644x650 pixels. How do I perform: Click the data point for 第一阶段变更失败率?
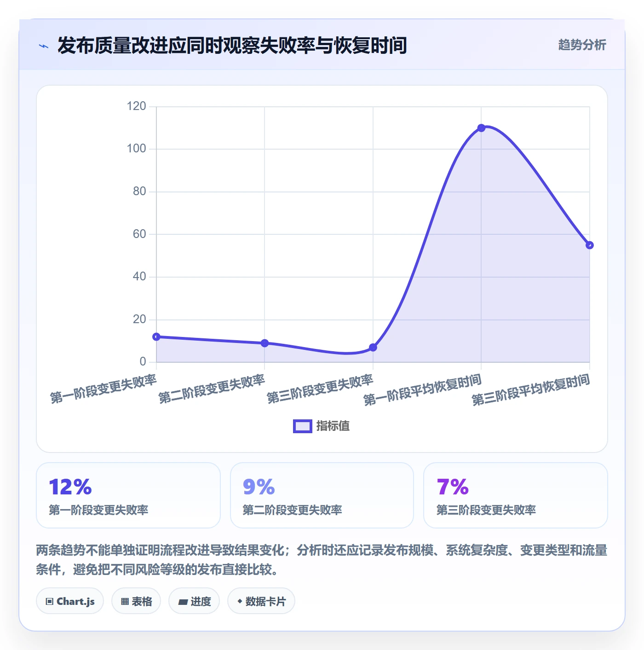(156, 337)
